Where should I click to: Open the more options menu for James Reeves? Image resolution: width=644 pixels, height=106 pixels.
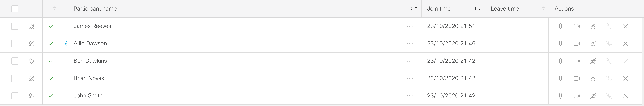tap(409, 26)
